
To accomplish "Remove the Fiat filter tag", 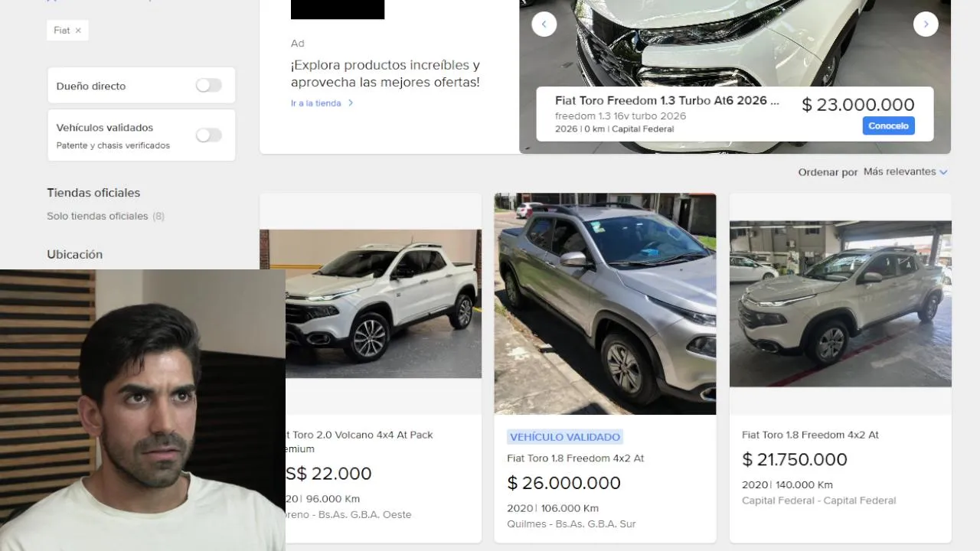I will [x=78, y=31].
